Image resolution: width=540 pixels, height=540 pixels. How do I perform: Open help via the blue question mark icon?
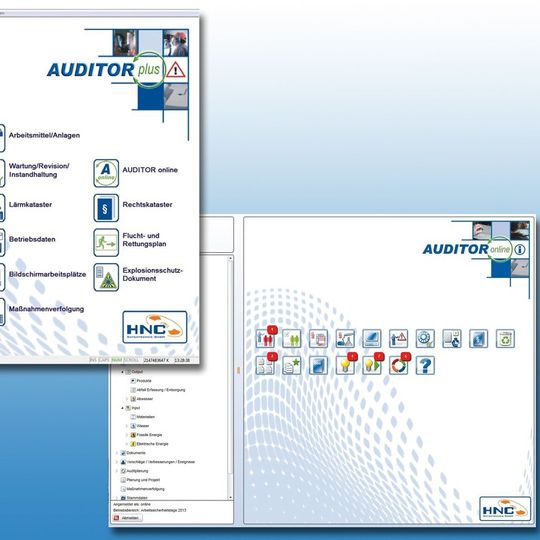(425, 365)
